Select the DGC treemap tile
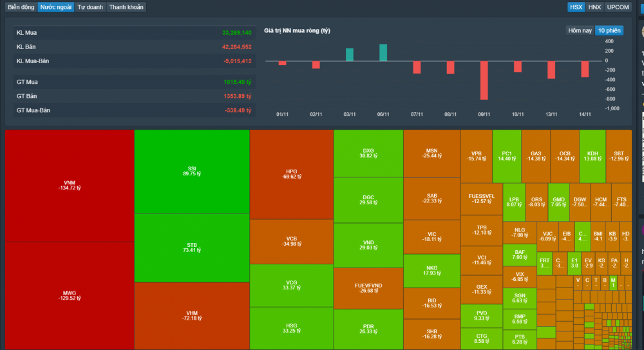 point(368,200)
